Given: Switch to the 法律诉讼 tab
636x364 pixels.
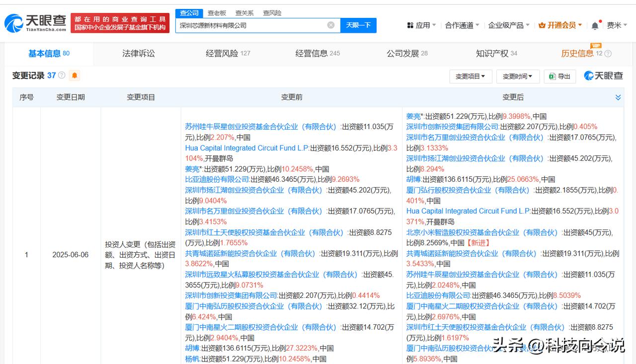Looking at the screenshot, I should (139, 53).
